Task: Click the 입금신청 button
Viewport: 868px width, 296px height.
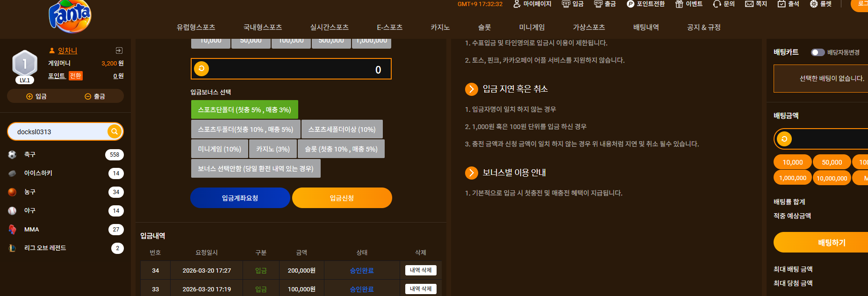Action: 342,198
